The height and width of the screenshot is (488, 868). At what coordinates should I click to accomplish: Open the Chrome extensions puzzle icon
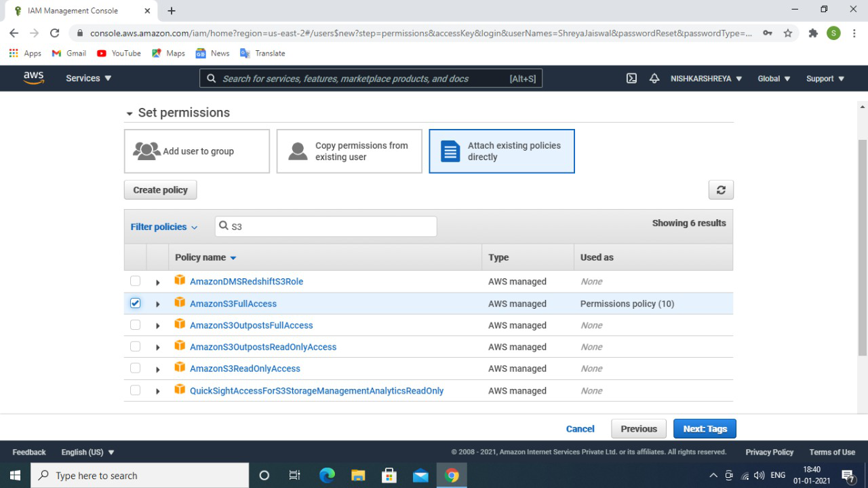[813, 33]
